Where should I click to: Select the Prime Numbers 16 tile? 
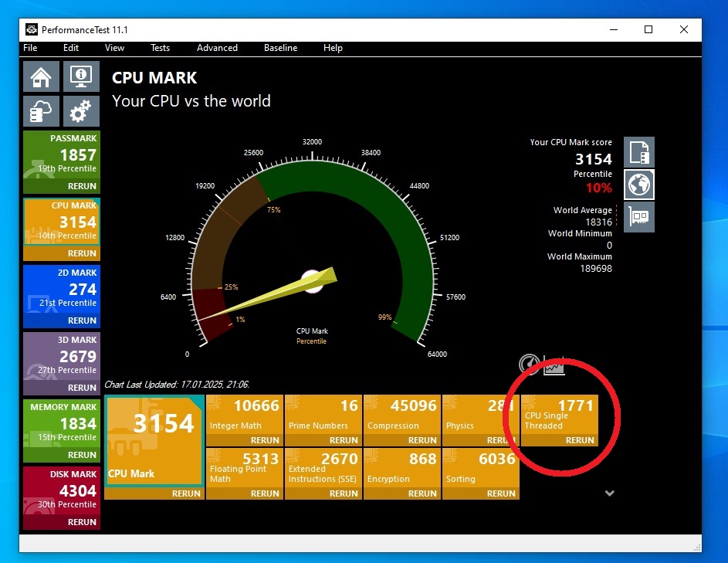(323, 415)
